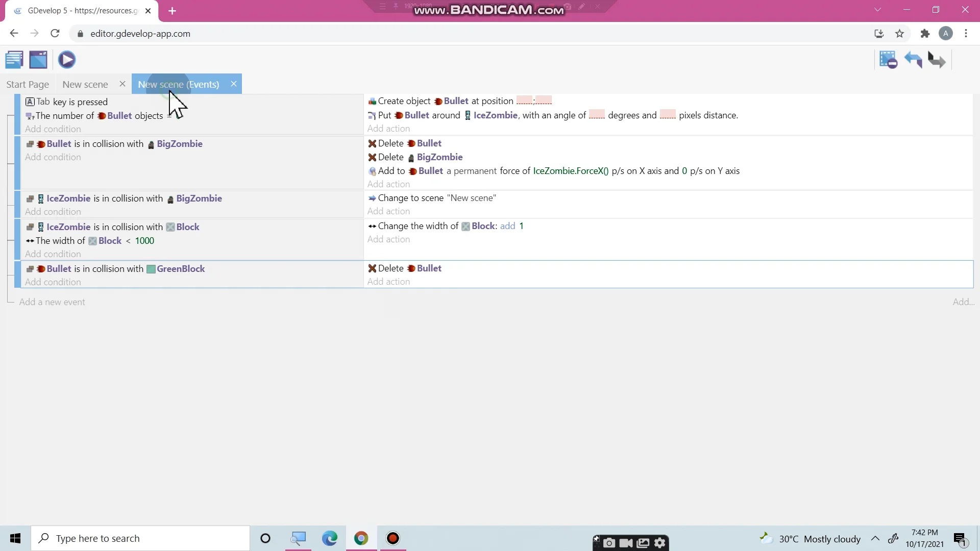Select Put Bullet around IceZombie action
Viewport: 980px width, 551px height.
pos(553,115)
